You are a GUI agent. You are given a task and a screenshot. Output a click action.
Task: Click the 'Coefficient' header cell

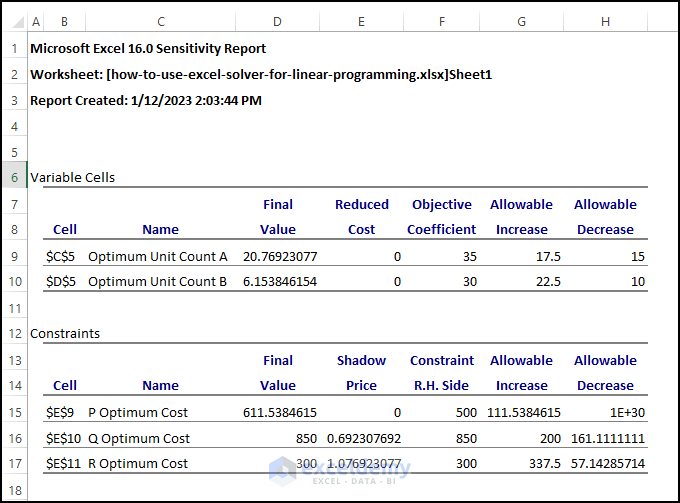pos(441,229)
